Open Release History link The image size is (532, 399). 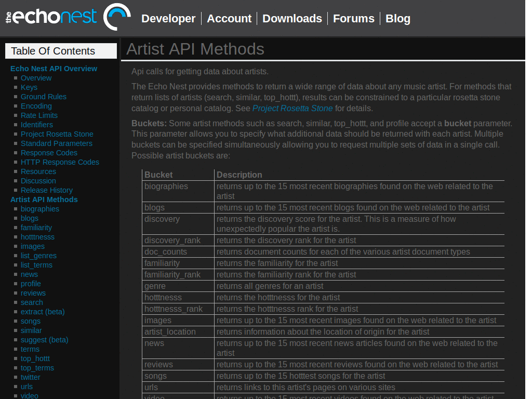pyautogui.click(x=46, y=190)
